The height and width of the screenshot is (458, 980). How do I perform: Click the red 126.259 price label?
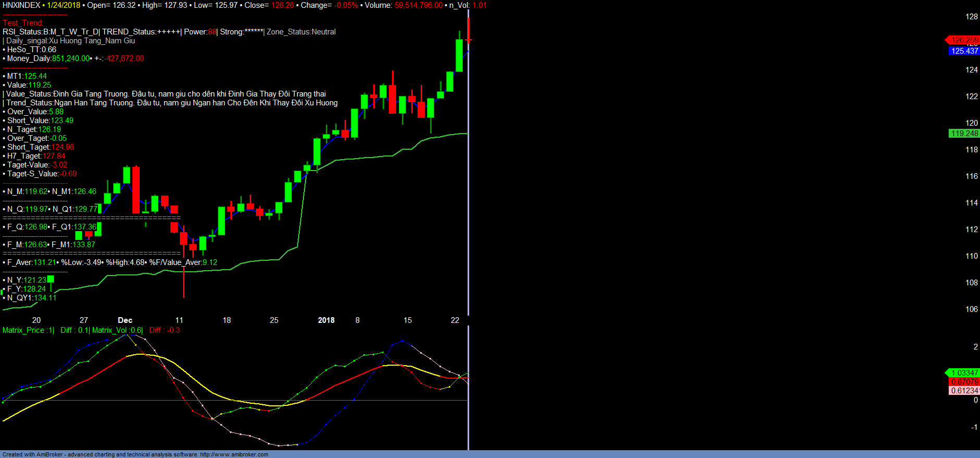964,40
